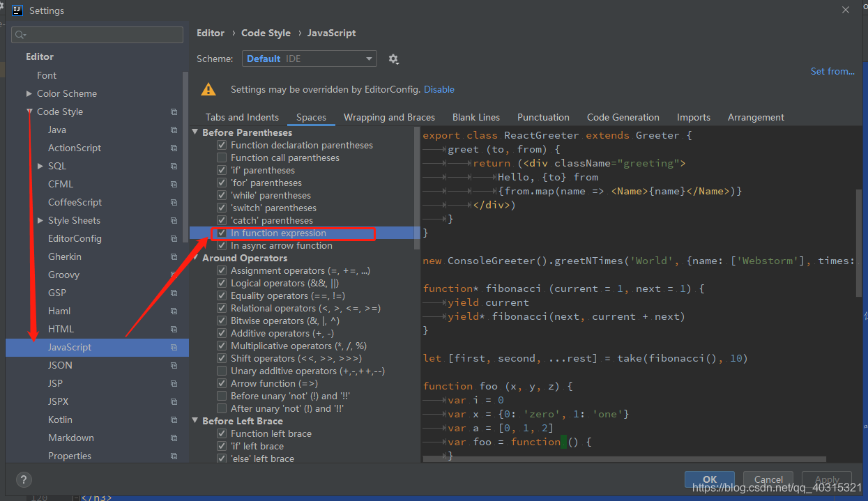Screen dimensions: 868x501
Task: Toggle Logical operators checkbox
Action: pos(222,283)
